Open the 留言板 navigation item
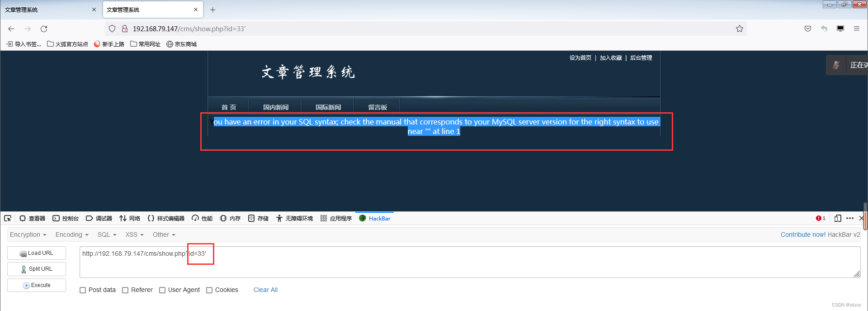This screenshot has width=868, height=311. tap(377, 107)
